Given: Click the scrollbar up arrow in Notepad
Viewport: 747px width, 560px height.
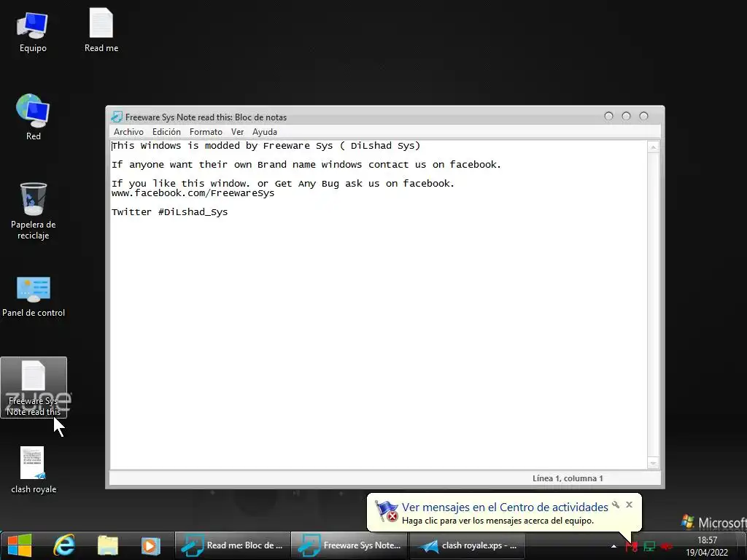Looking at the screenshot, I should [x=653, y=147].
